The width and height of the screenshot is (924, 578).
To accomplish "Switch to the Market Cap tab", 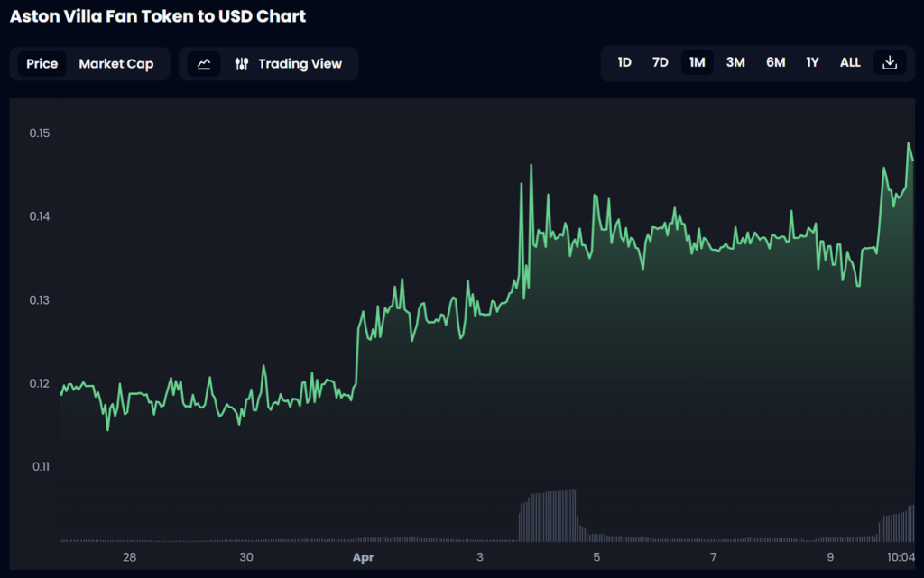I will click(116, 64).
